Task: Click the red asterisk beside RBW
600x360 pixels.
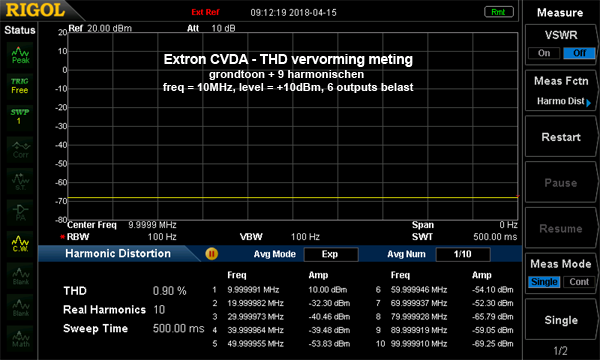Action: (x=62, y=237)
